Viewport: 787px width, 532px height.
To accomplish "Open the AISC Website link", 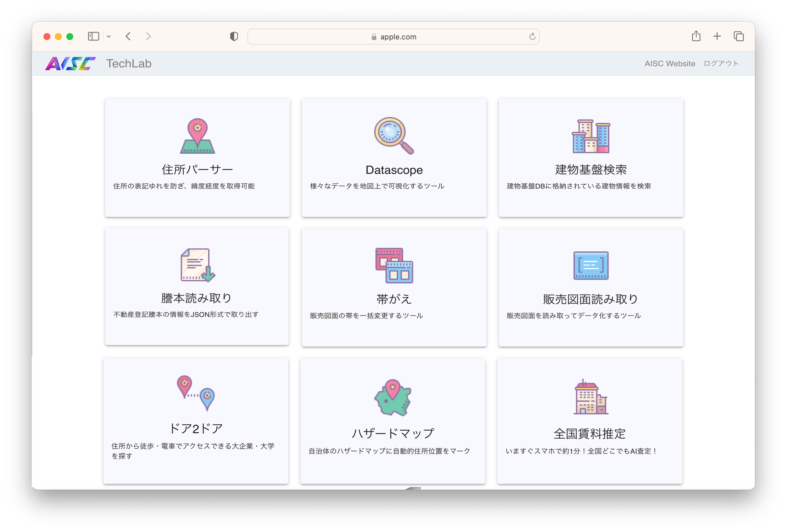I will click(x=670, y=63).
